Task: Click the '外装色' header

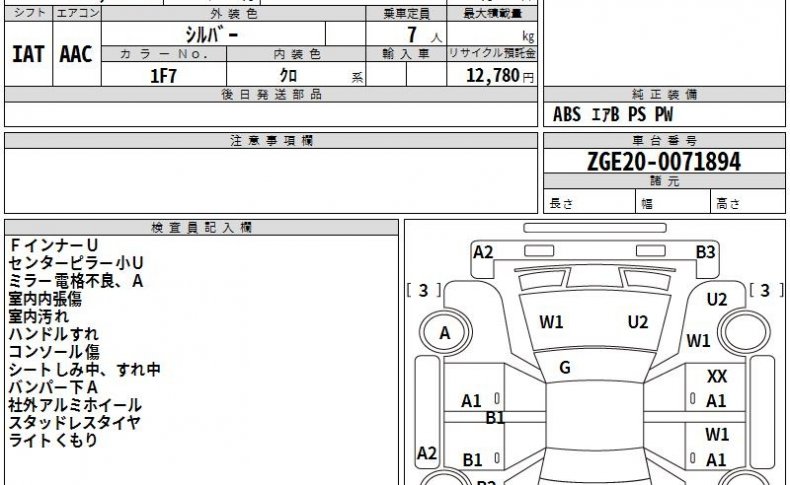Action: coord(234,14)
